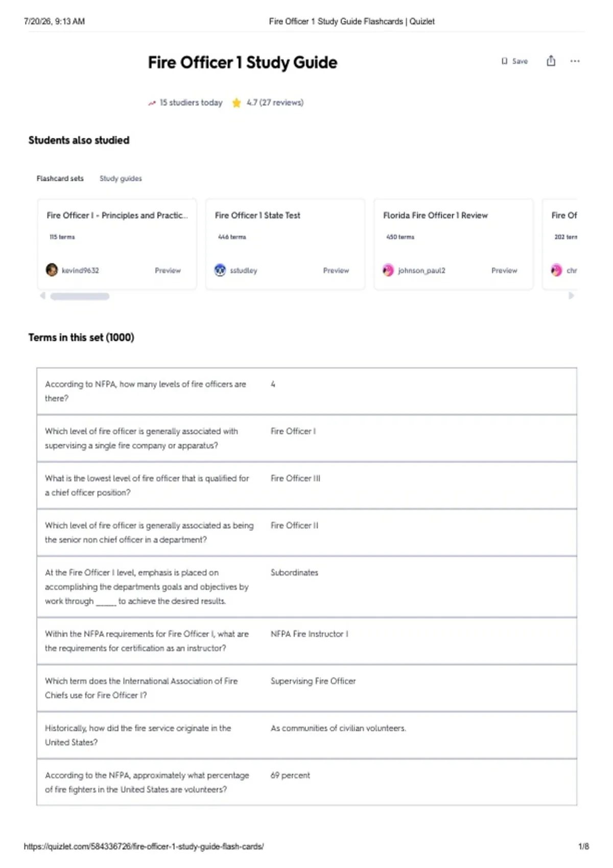Click left arrow of carousel scrollbar
Image resolution: width=613 pixels, height=868 pixels.
point(42,296)
